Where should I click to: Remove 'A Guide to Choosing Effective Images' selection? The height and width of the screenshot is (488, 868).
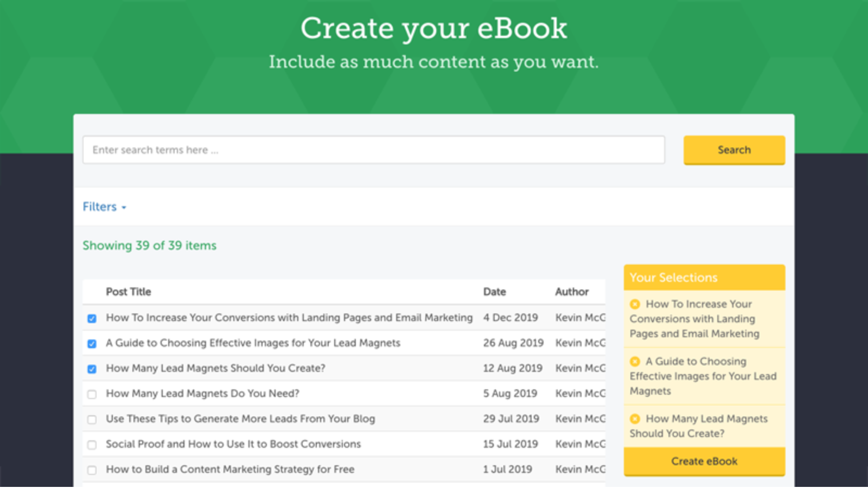pyautogui.click(x=636, y=361)
